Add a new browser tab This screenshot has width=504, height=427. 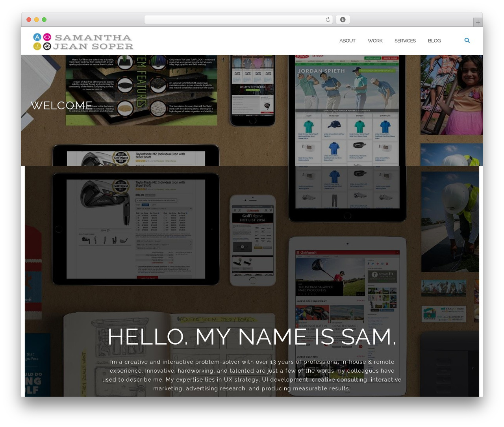(478, 22)
